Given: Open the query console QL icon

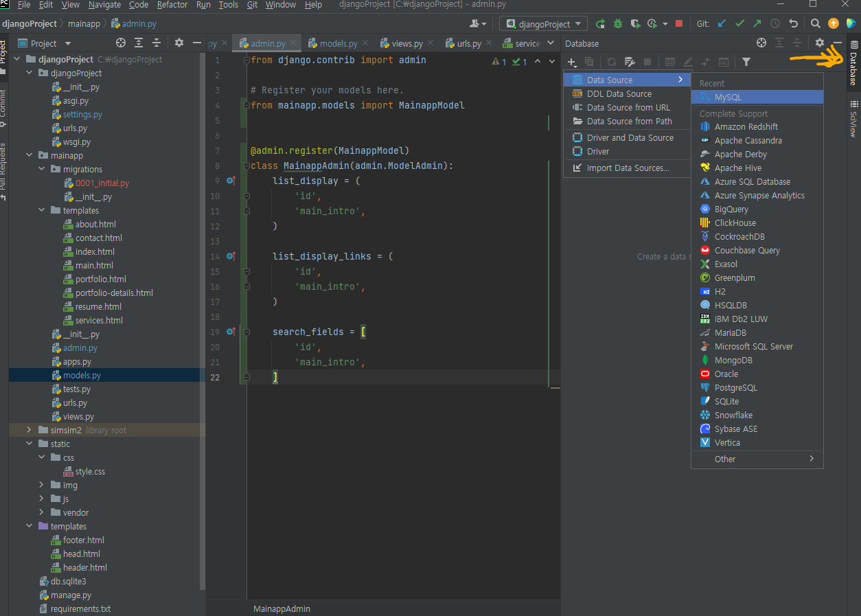Looking at the screenshot, I should point(724,62).
